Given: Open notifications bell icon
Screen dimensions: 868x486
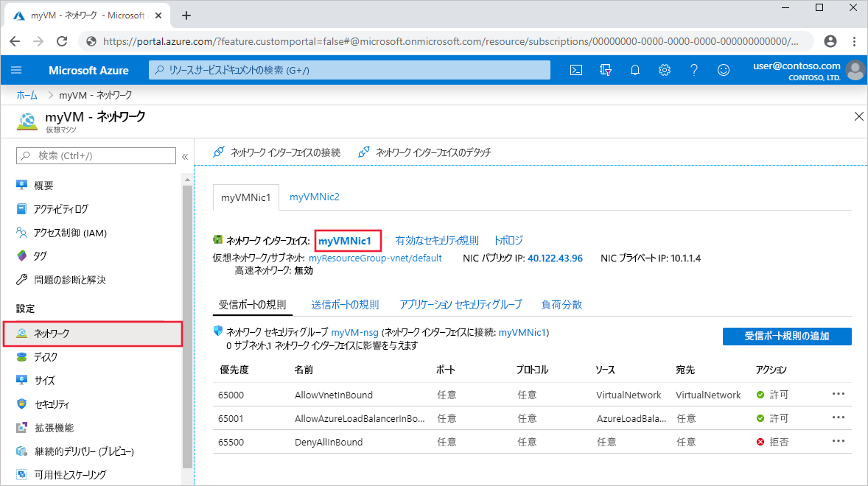Looking at the screenshot, I should pos(635,70).
